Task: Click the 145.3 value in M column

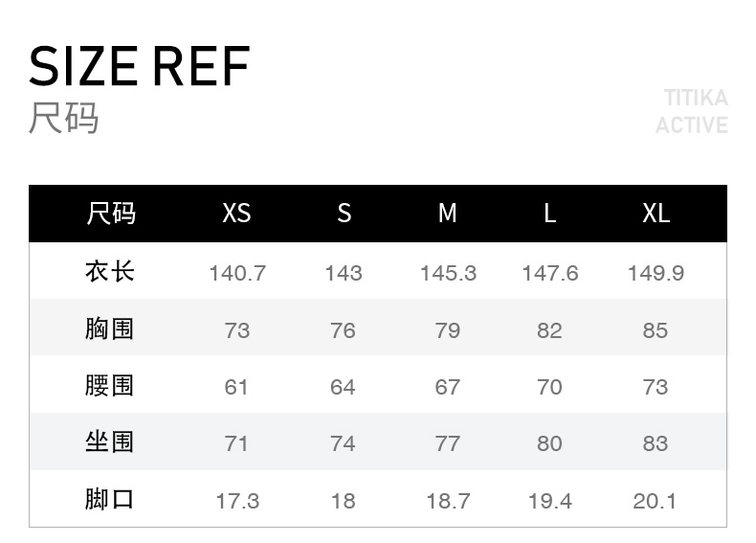Action: coord(447,273)
